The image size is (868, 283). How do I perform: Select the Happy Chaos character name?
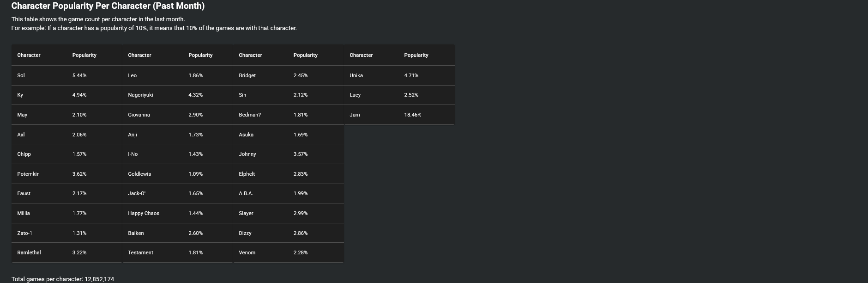(144, 213)
